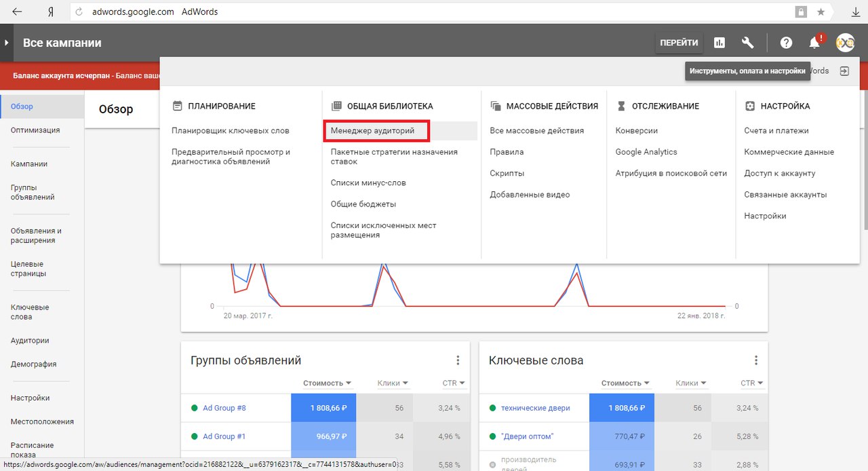This screenshot has height=471, width=868.
Task: Open Группы объявлений card three-dot menu
Action: tap(458, 360)
